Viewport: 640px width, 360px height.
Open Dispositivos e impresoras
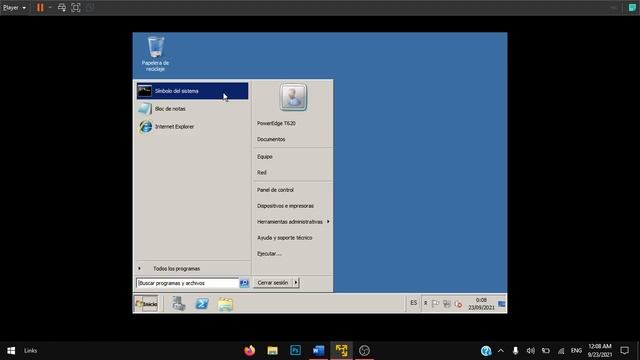(285, 206)
